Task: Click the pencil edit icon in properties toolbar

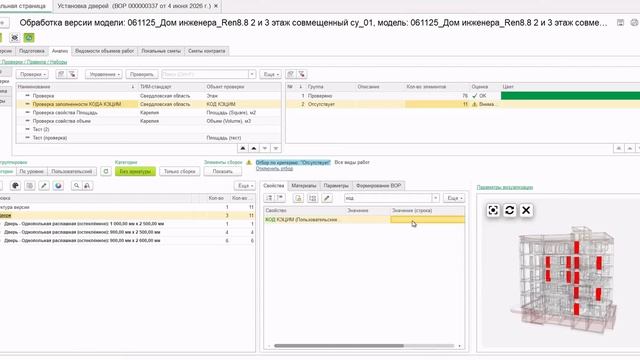Action: click(327, 198)
